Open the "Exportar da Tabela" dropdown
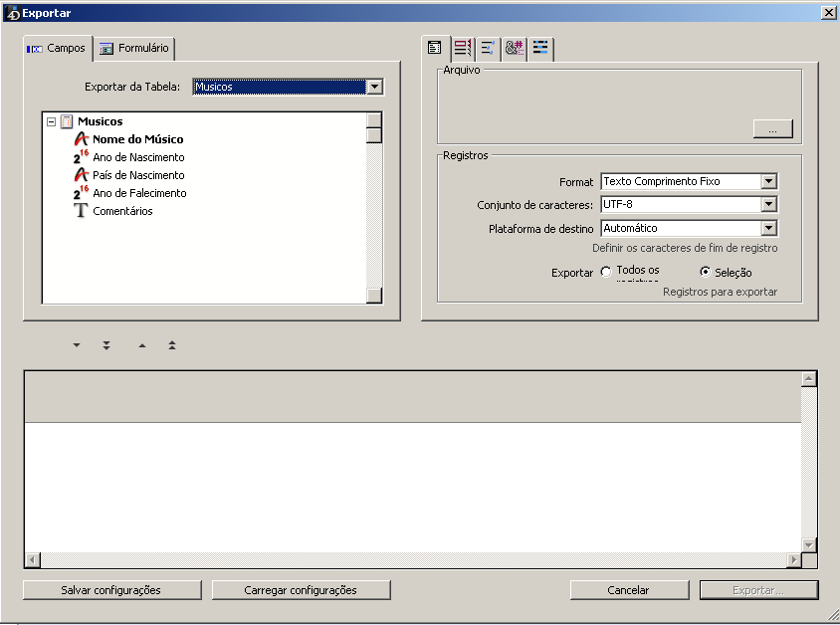This screenshot has width=840, height=625. [x=373, y=88]
